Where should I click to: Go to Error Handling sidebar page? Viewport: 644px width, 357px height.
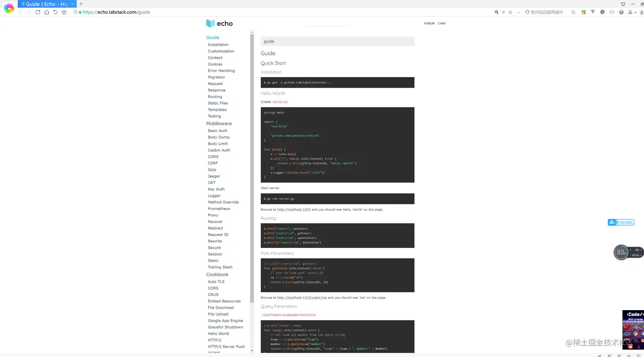tap(221, 71)
